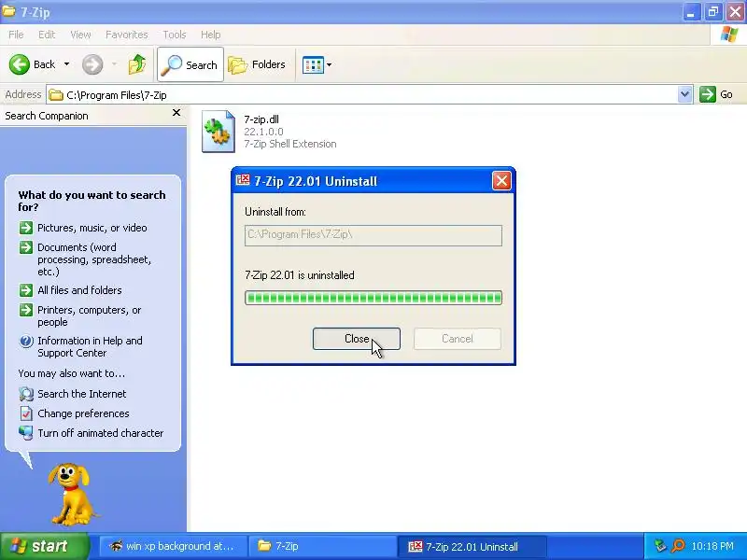Open the Start menu
Screen dimensions: 747x560
(x=44, y=546)
